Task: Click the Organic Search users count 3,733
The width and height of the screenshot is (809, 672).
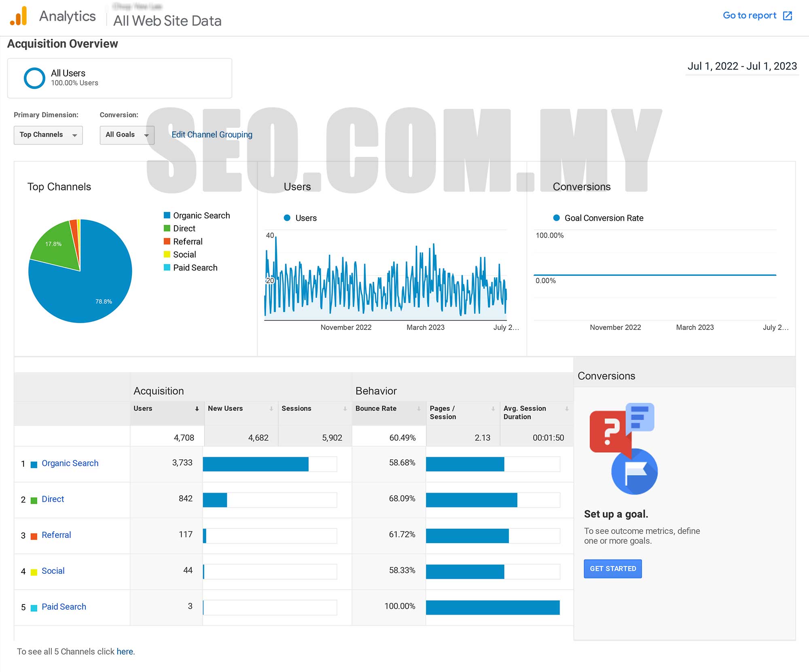Action: click(182, 463)
